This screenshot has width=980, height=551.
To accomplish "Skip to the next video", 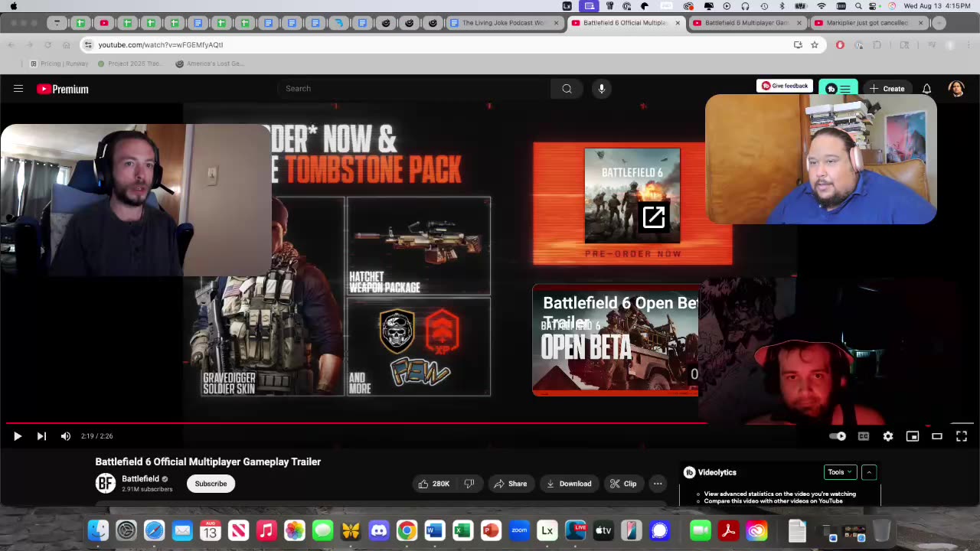I will coord(41,436).
